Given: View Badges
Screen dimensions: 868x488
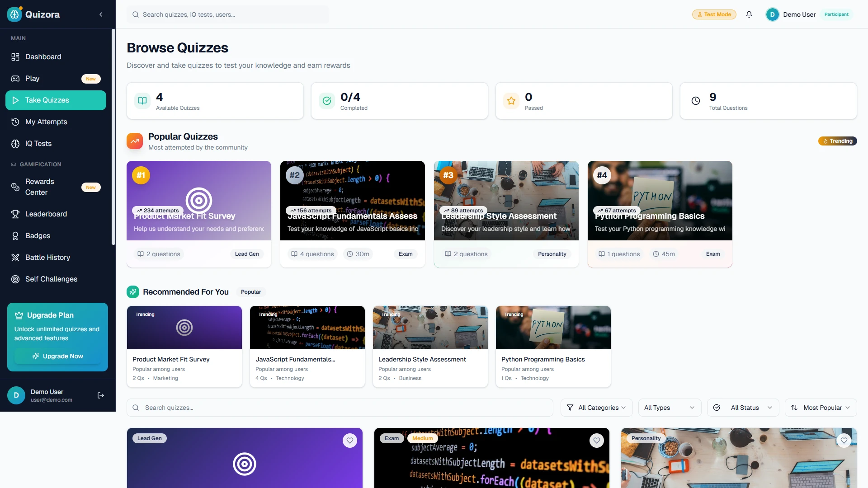Looking at the screenshot, I should (56, 236).
